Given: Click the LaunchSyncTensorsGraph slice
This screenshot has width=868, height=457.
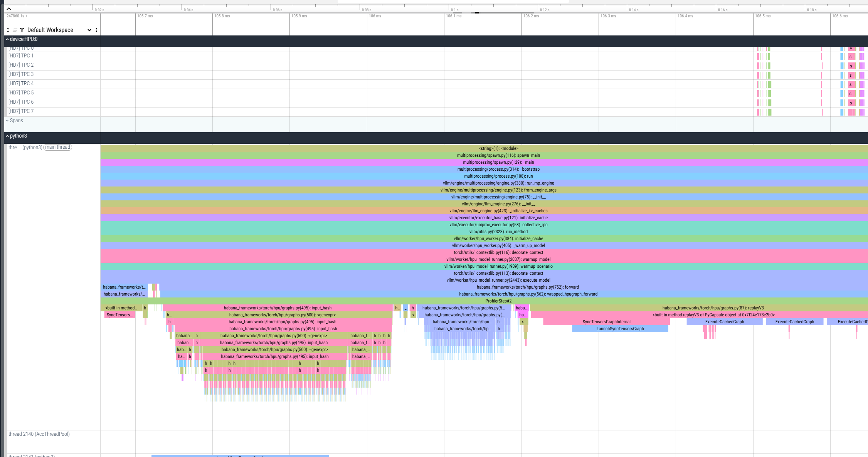Looking at the screenshot, I should 620,329.
